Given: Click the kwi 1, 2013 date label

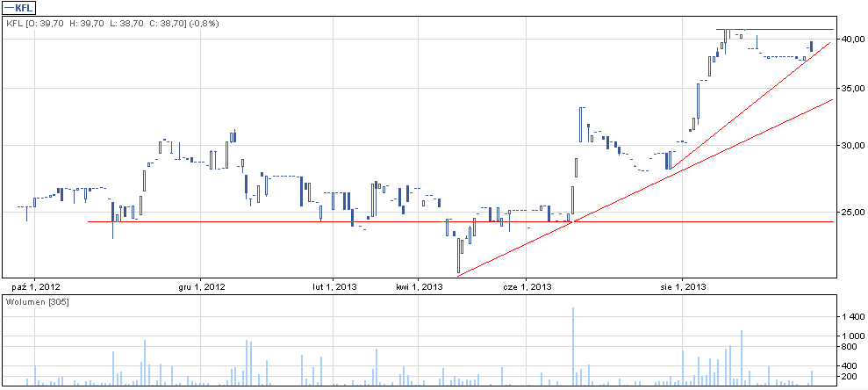Looking at the screenshot, I should coord(419,287).
